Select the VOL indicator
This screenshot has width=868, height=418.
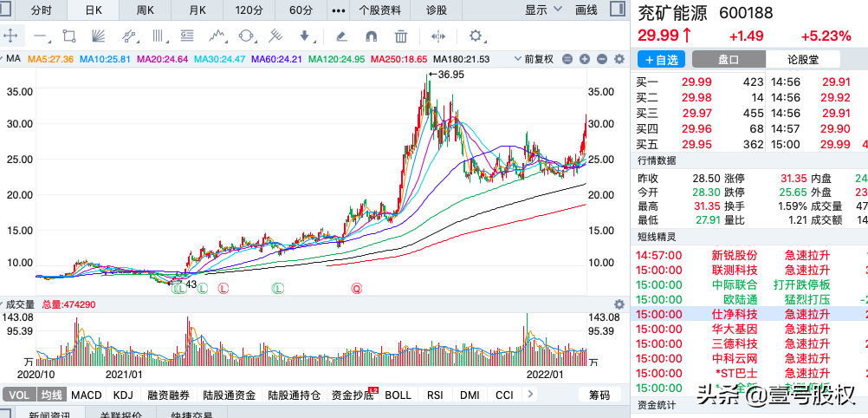point(19,395)
